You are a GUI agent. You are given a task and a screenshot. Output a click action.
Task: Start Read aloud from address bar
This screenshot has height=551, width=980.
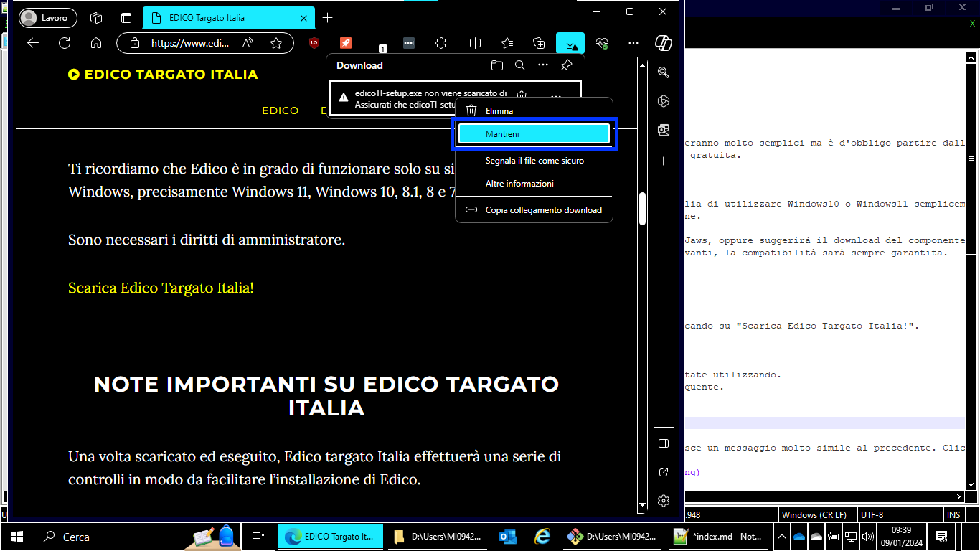(x=248, y=43)
